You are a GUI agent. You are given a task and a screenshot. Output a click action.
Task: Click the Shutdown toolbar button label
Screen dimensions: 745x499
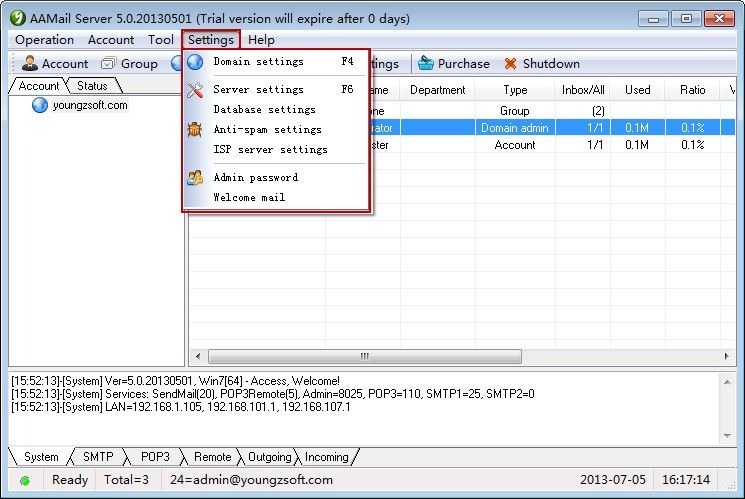tap(551, 64)
